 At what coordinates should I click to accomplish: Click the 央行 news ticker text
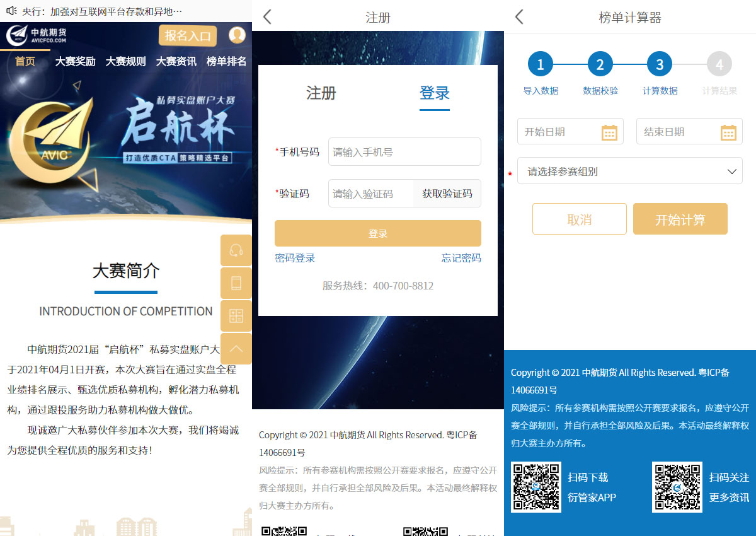(102, 11)
